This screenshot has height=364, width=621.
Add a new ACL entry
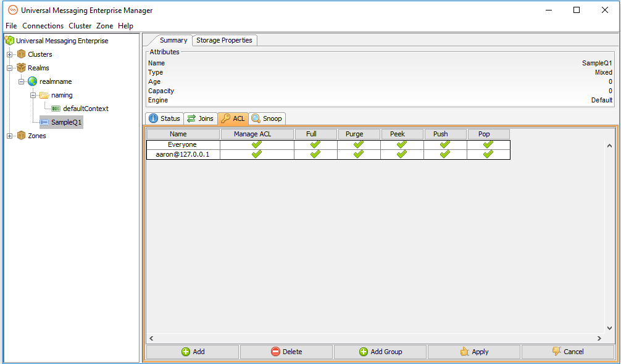click(x=193, y=351)
